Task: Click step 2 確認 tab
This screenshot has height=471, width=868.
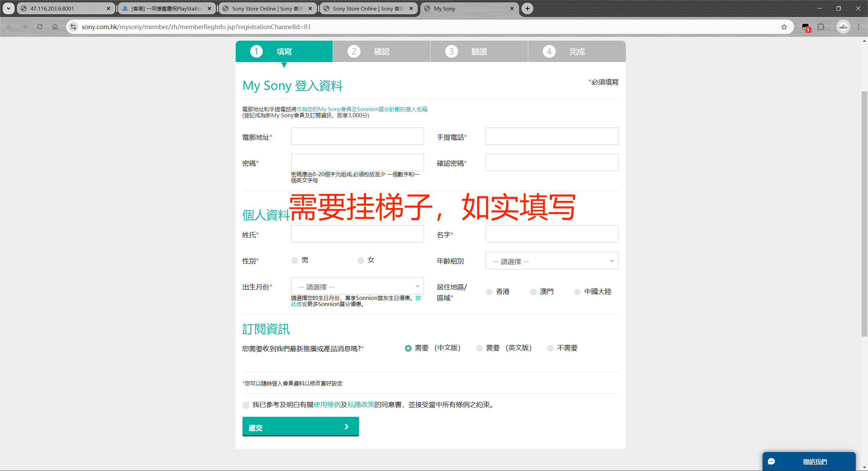Action: pos(381,52)
